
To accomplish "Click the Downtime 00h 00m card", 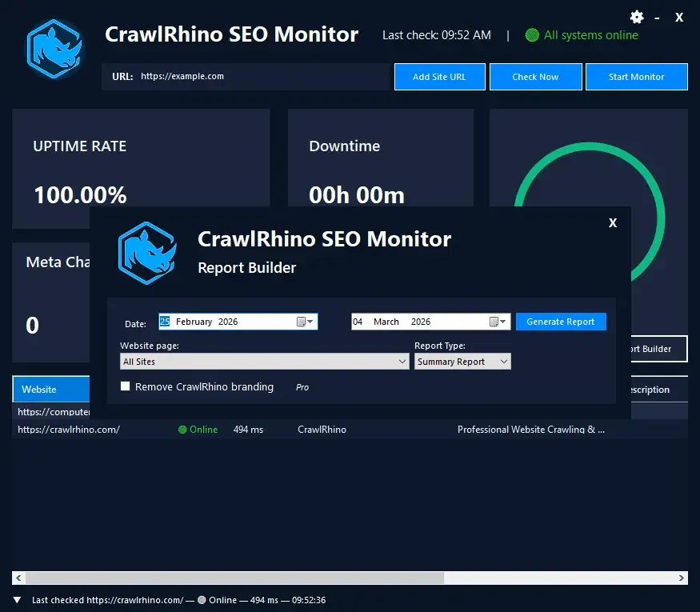I will pos(381,158).
